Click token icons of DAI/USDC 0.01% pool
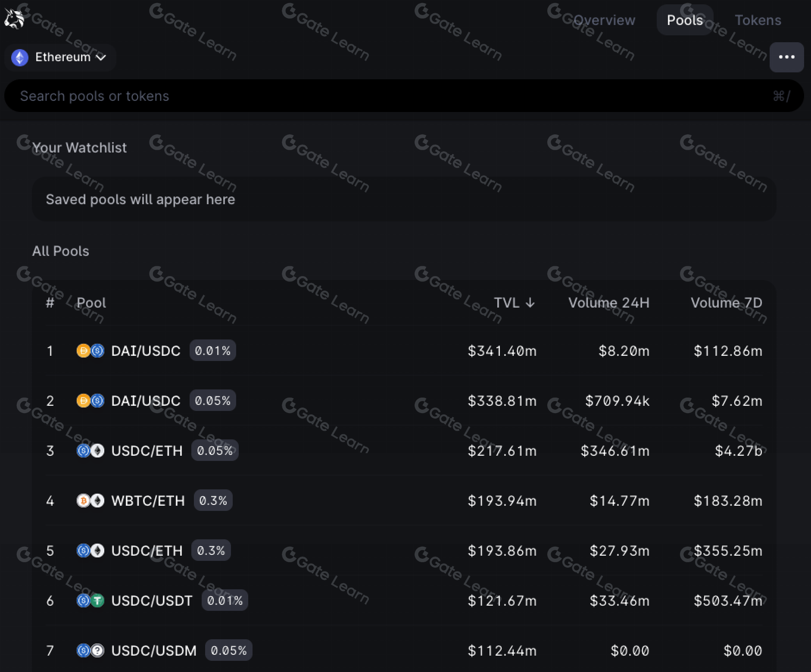811x672 pixels. [90, 351]
